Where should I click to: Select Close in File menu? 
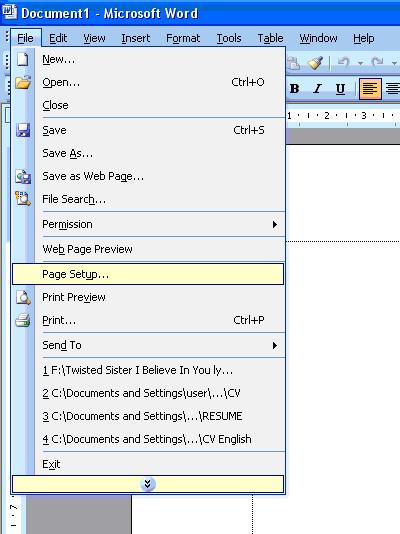148,105
